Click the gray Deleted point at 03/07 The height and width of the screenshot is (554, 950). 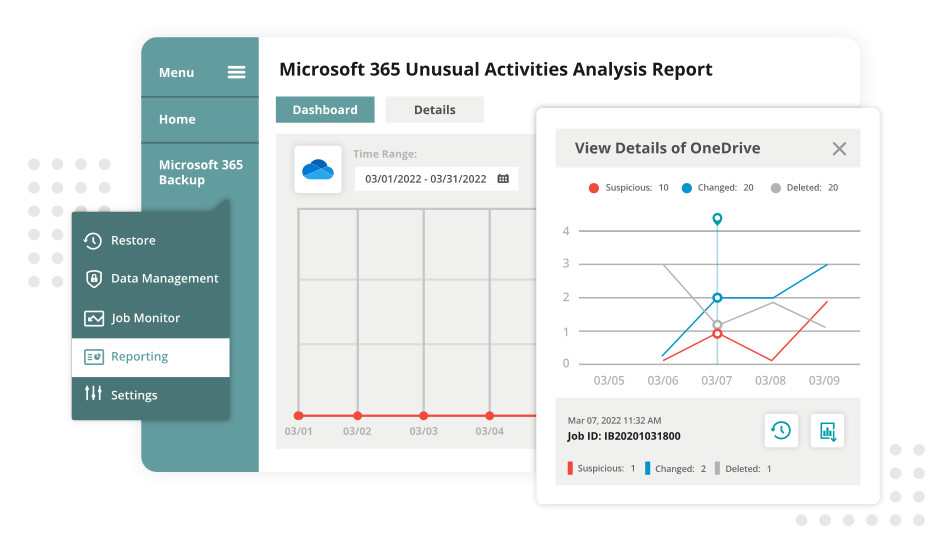pos(717,325)
